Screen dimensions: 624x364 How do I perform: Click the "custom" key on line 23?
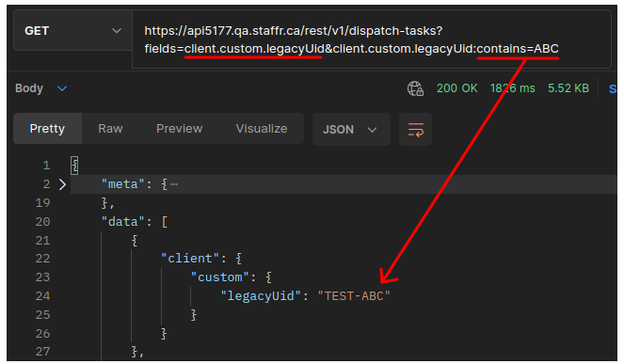[220, 277]
